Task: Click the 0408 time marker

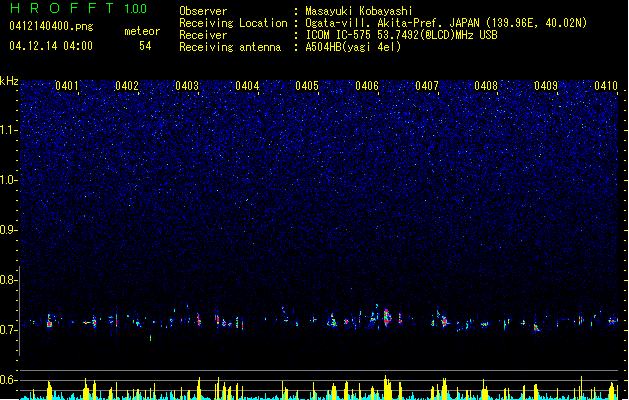Action: click(x=486, y=86)
